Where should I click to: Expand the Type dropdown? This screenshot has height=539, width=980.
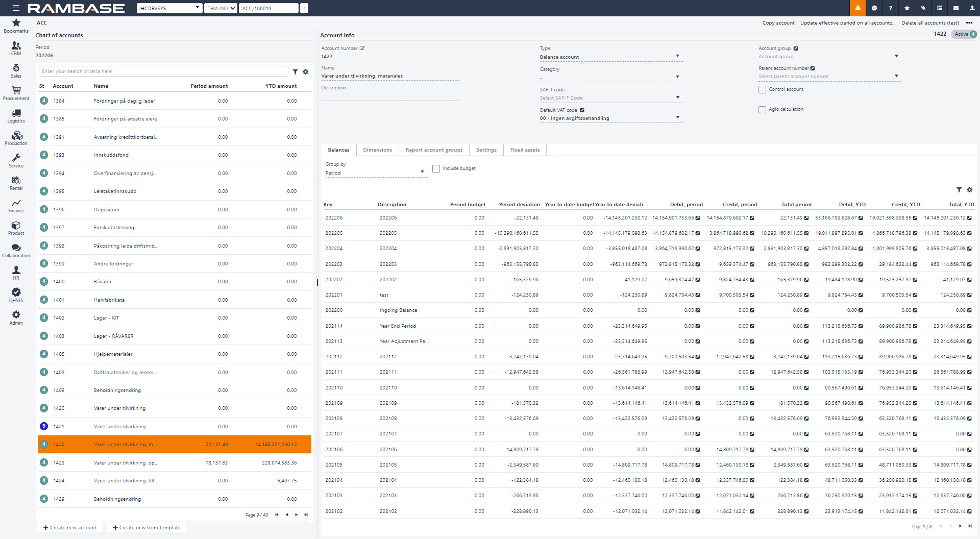[x=677, y=56]
